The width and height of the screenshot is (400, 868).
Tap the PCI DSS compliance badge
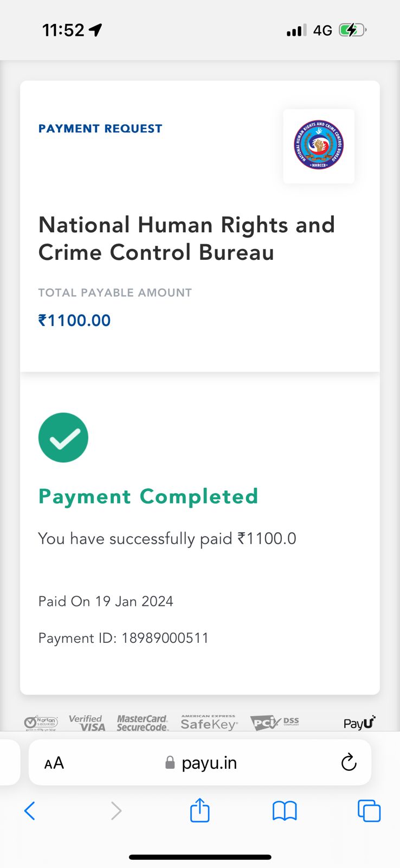click(275, 723)
